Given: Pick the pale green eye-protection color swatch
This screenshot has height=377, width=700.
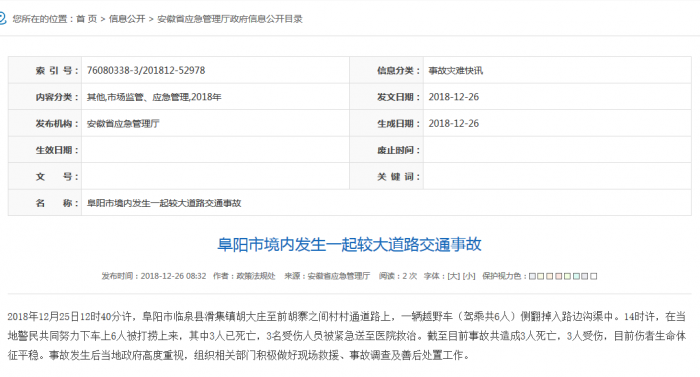Looking at the screenshot, I should [x=567, y=276].
